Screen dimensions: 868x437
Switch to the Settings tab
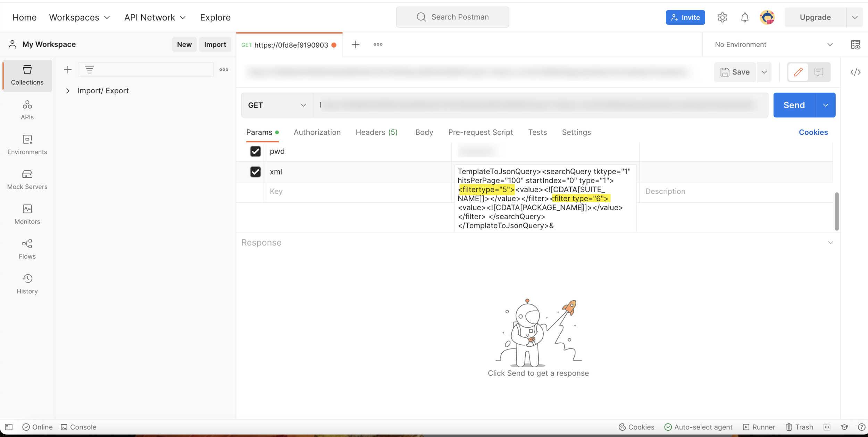(576, 132)
